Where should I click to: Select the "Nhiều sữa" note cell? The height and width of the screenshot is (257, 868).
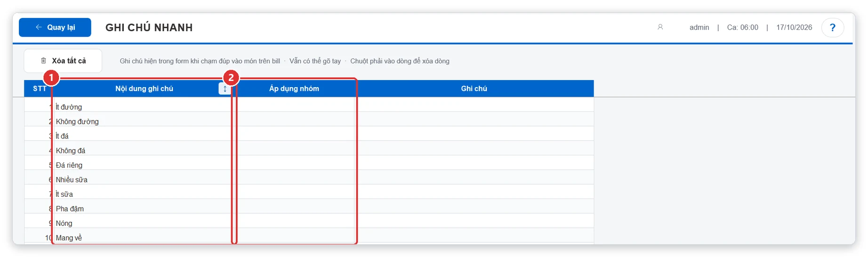coord(144,177)
